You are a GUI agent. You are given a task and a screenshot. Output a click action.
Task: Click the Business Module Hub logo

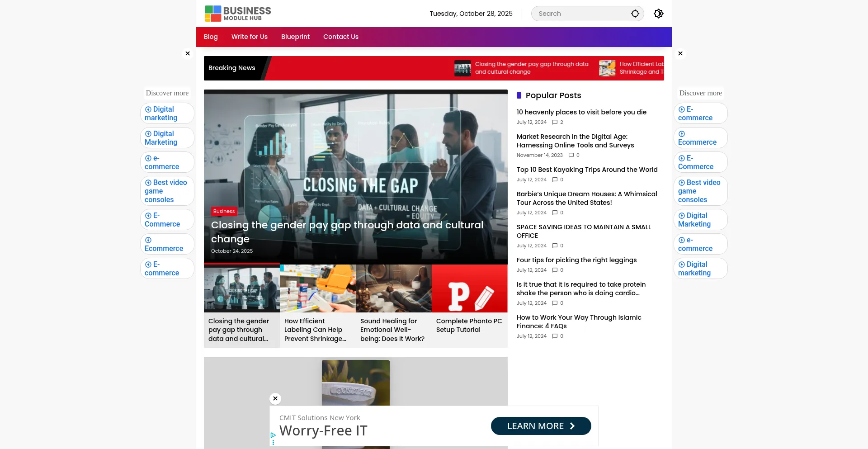pos(238,14)
